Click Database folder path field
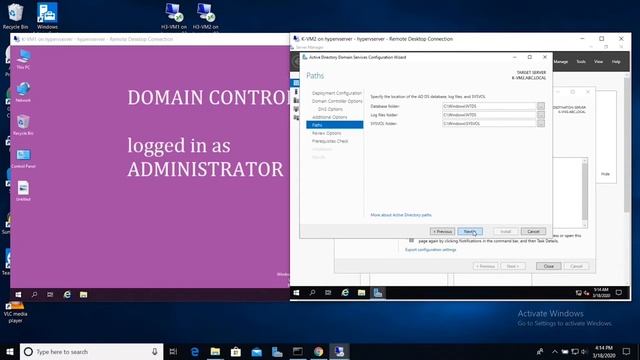 click(x=489, y=106)
